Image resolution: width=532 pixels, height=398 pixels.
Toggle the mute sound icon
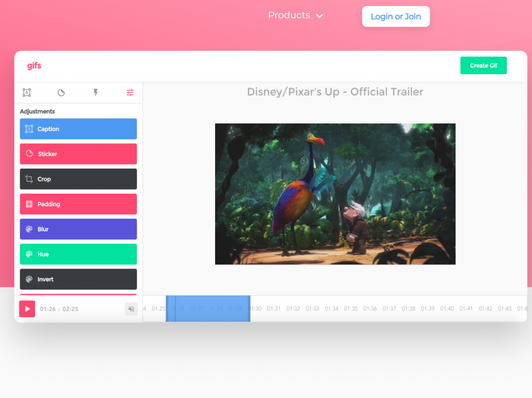(x=131, y=309)
